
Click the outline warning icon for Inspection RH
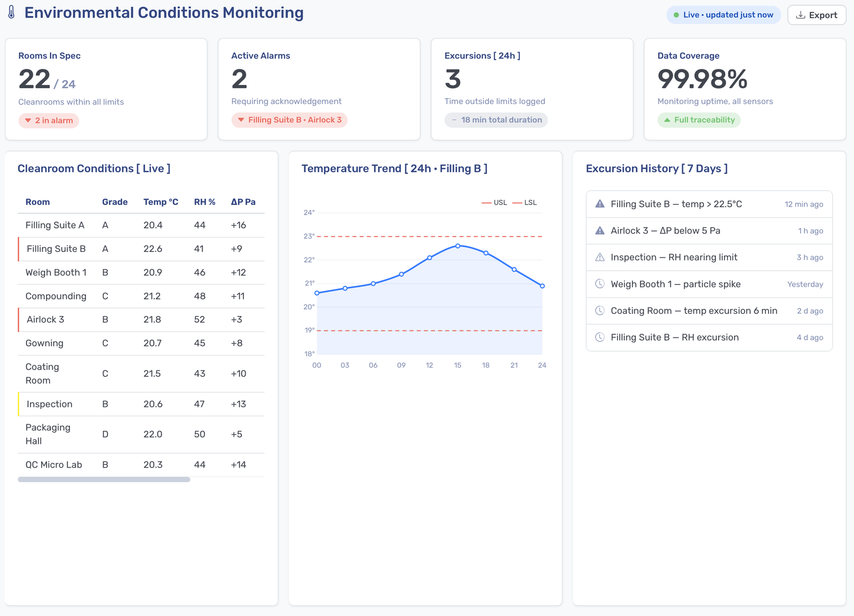coord(600,257)
